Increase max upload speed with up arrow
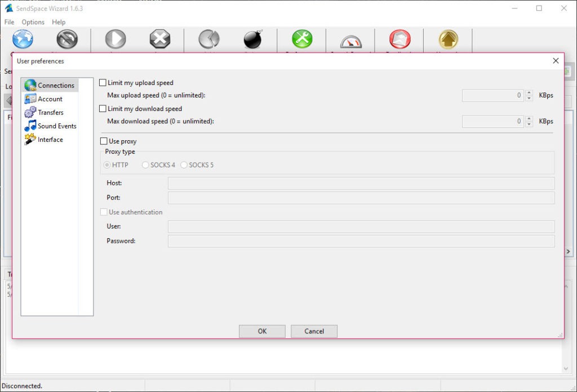 [x=529, y=93]
